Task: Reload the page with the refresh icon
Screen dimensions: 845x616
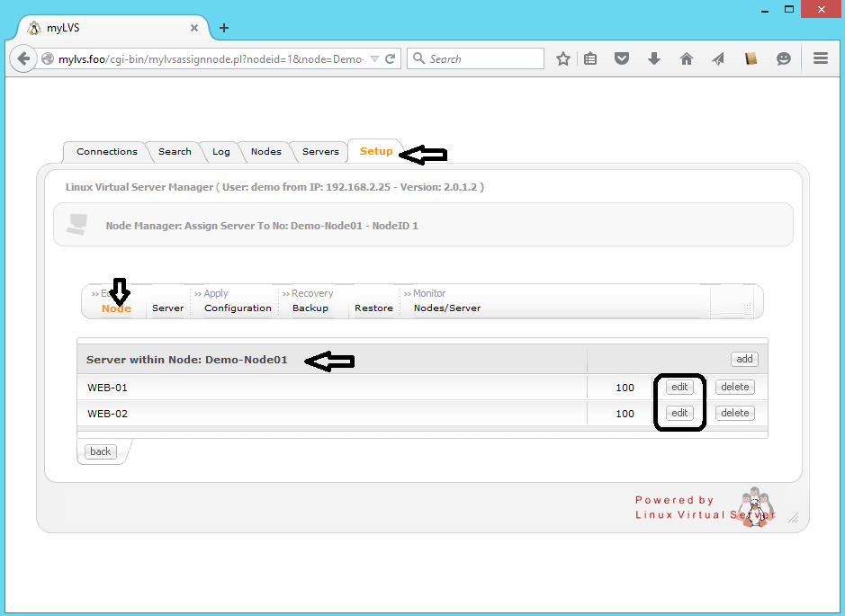Action: pos(391,58)
